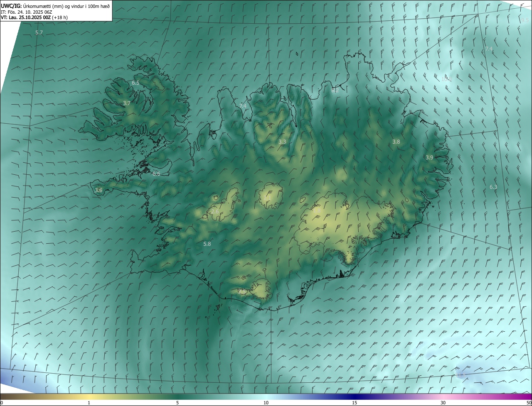Image resolution: width=532 pixels, height=406 pixels.
Task: Click the 'IT: Fös. 24. 10. 2025 06Z' line
Action: pos(26,12)
